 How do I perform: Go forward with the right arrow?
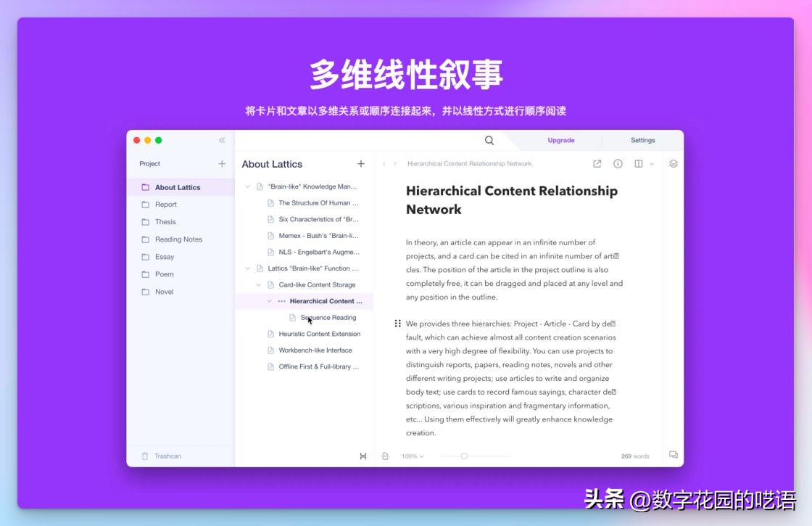coord(395,164)
